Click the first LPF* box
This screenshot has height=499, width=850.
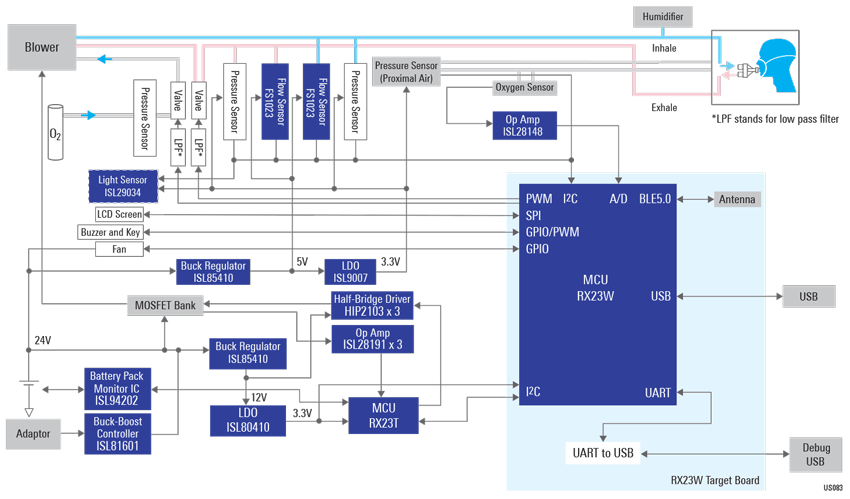pos(178,147)
